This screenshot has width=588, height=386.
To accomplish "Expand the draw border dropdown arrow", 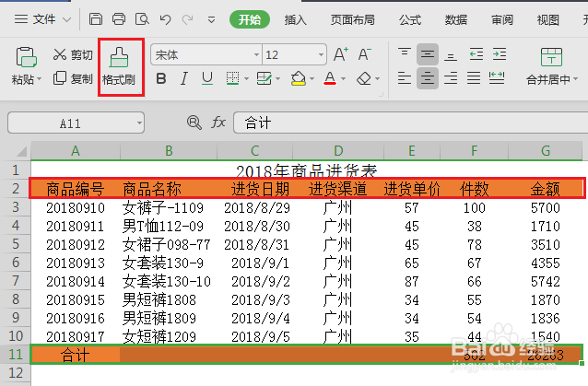I will (x=278, y=79).
